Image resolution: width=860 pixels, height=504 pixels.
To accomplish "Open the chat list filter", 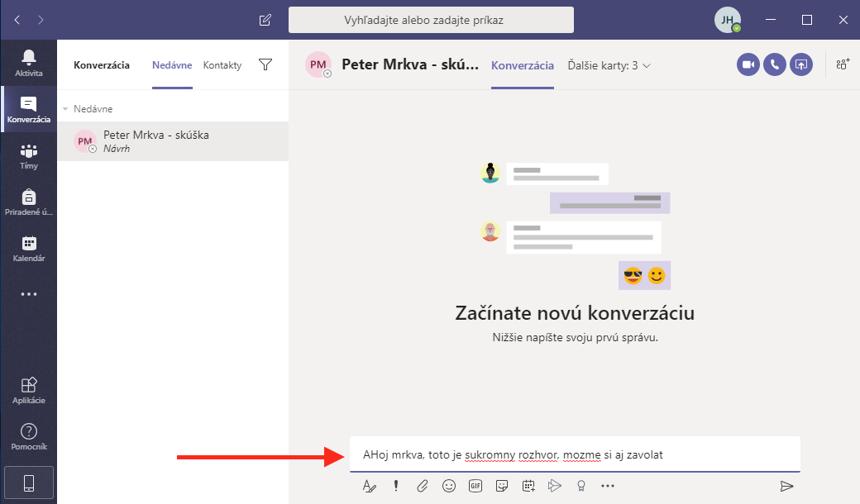I will click(265, 64).
